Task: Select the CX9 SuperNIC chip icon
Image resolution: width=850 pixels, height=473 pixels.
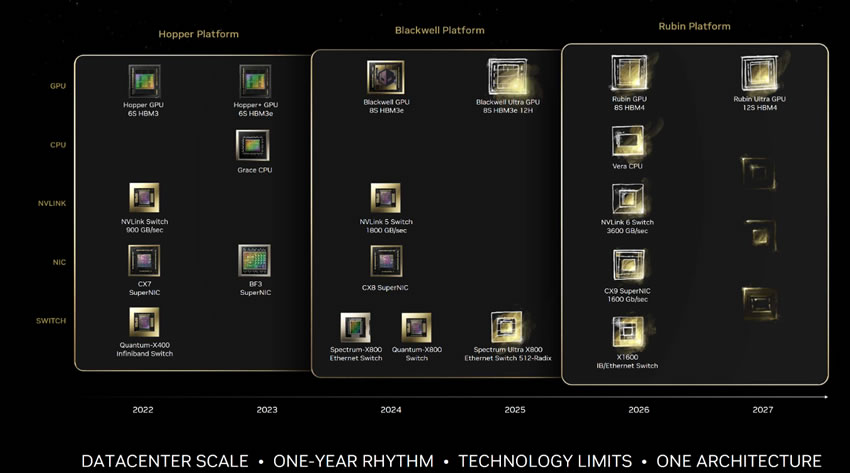Action: (x=629, y=265)
